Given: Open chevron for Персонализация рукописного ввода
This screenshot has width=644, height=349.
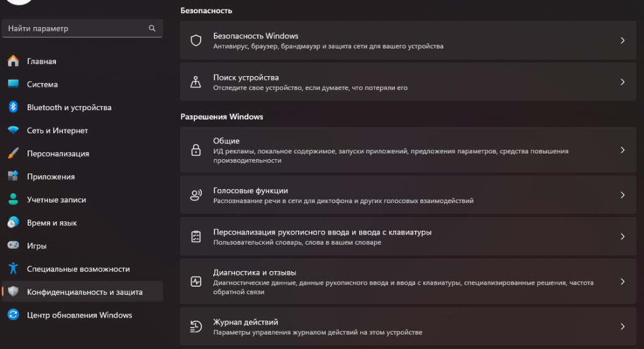Looking at the screenshot, I should (x=623, y=236).
